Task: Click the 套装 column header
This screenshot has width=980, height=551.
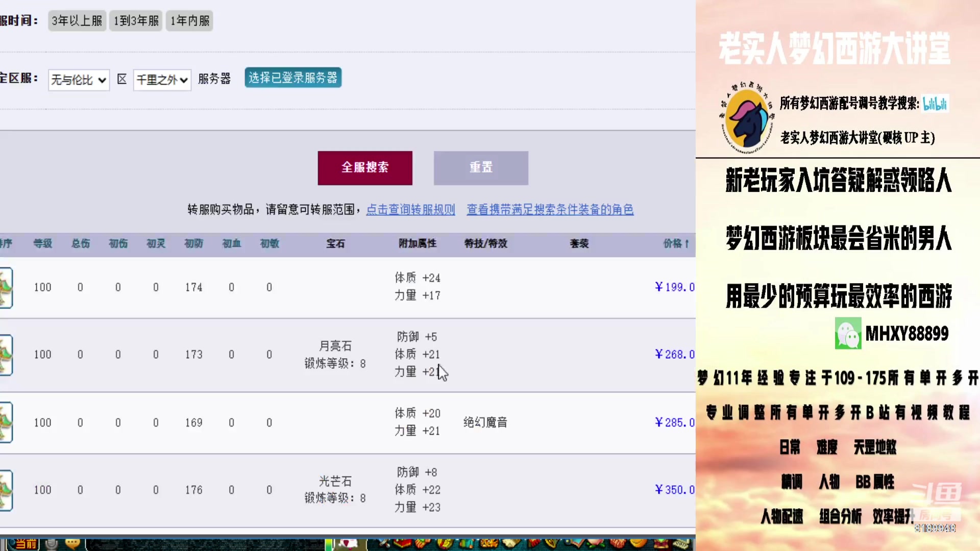Action: coord(579,244)
